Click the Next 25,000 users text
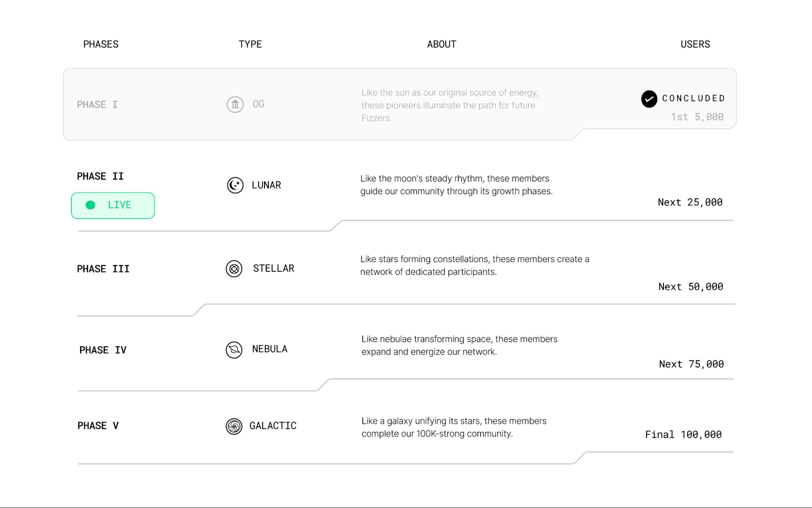The image size is (812, 508). pos(690,202)
